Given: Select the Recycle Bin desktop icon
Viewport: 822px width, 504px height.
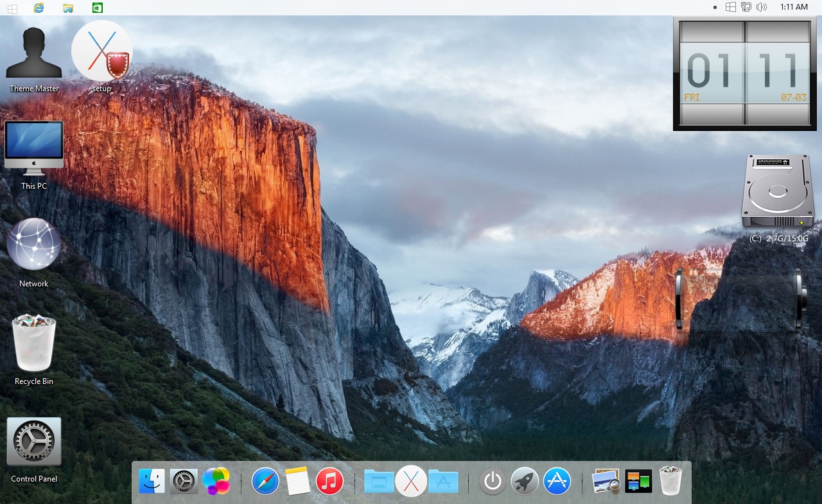Looking at the screenshot, I should 34,350.
